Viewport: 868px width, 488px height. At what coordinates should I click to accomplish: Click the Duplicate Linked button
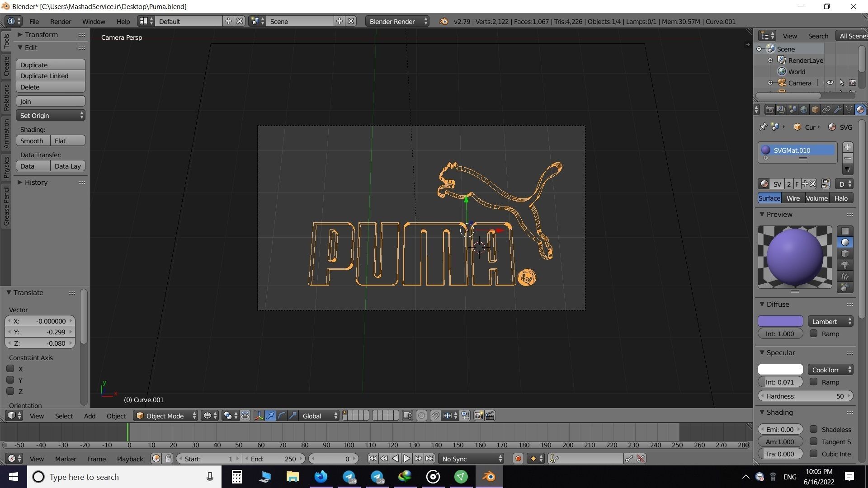(50, 75)
